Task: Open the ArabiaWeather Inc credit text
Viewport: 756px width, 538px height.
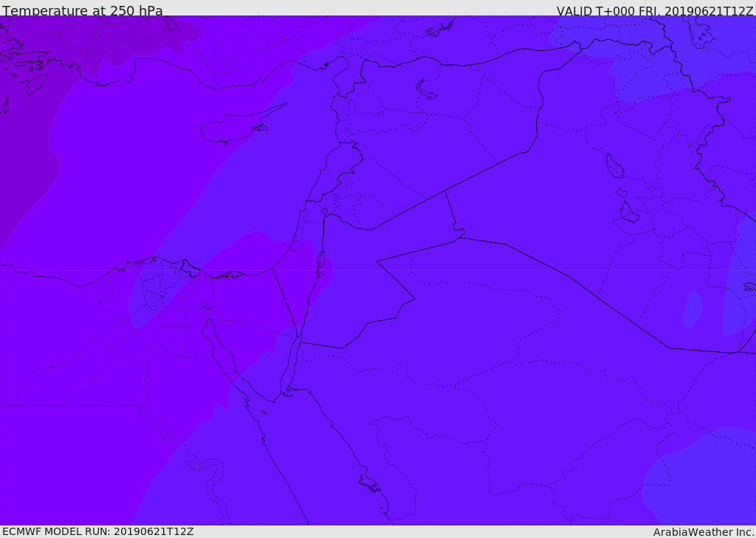Action: click(703, 532)
